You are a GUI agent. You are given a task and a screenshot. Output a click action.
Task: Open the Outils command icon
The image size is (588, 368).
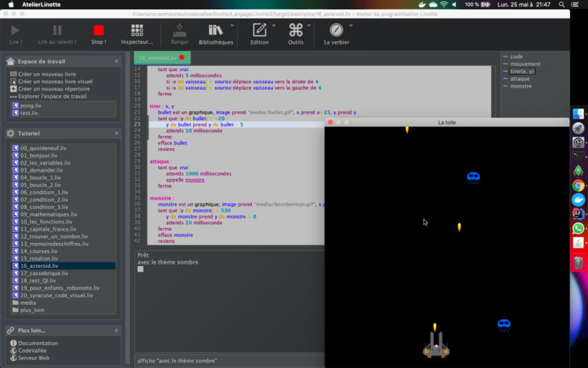click(x=296, y=30)
